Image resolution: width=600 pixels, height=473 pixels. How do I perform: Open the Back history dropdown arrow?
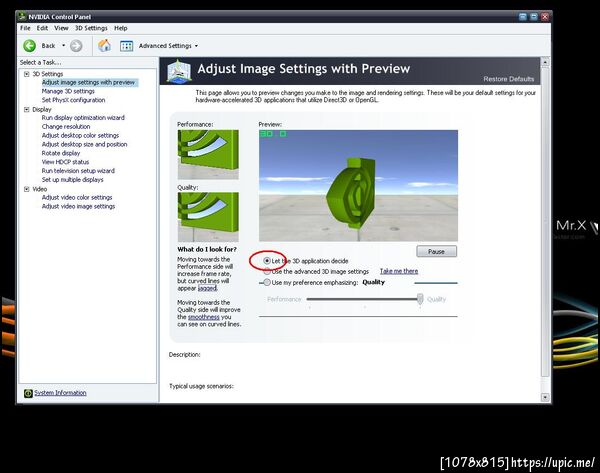pos(64,46)
